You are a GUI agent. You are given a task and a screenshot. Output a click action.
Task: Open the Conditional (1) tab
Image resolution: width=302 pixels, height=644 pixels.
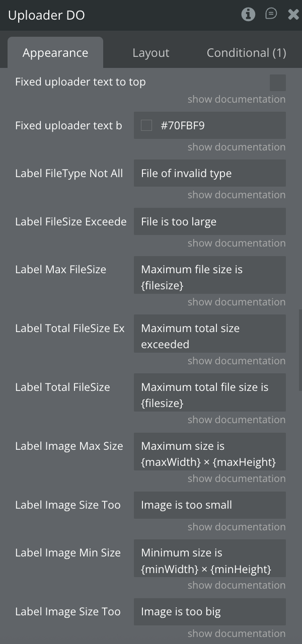click(246, 53)
